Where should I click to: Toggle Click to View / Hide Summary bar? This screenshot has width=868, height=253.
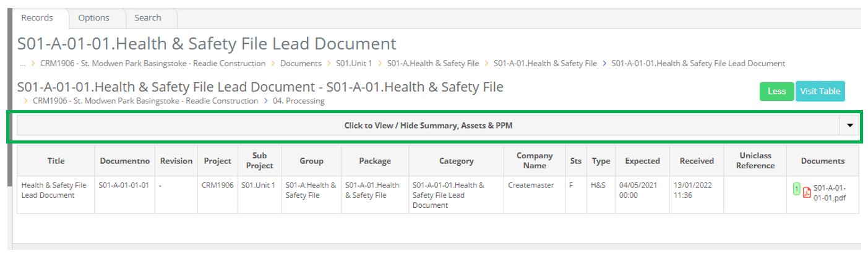pos(428,126)
